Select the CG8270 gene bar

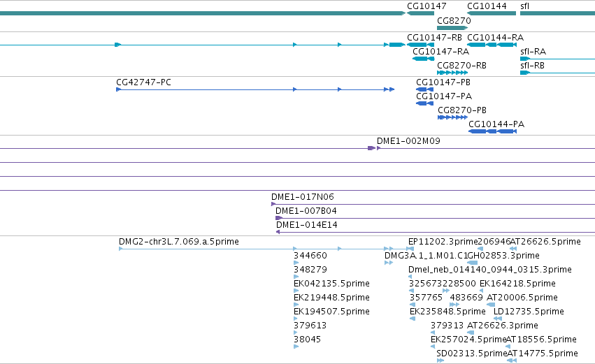tap(452, 28)
